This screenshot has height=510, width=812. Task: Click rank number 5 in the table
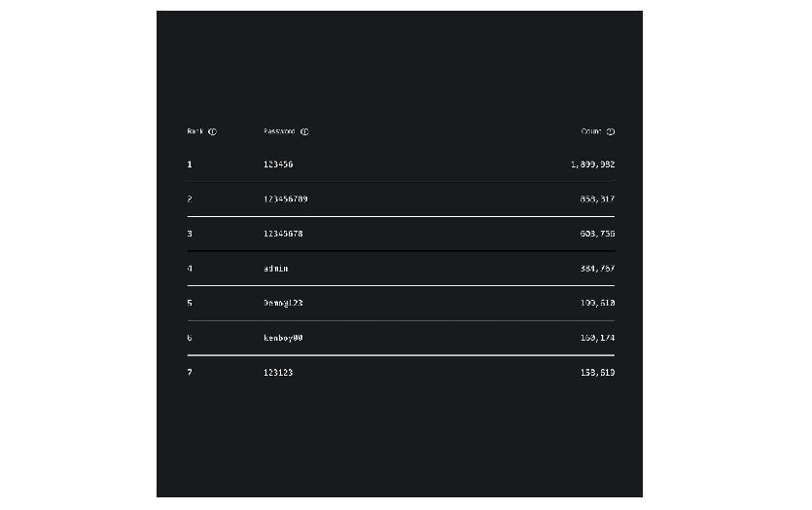pos(190,303)
